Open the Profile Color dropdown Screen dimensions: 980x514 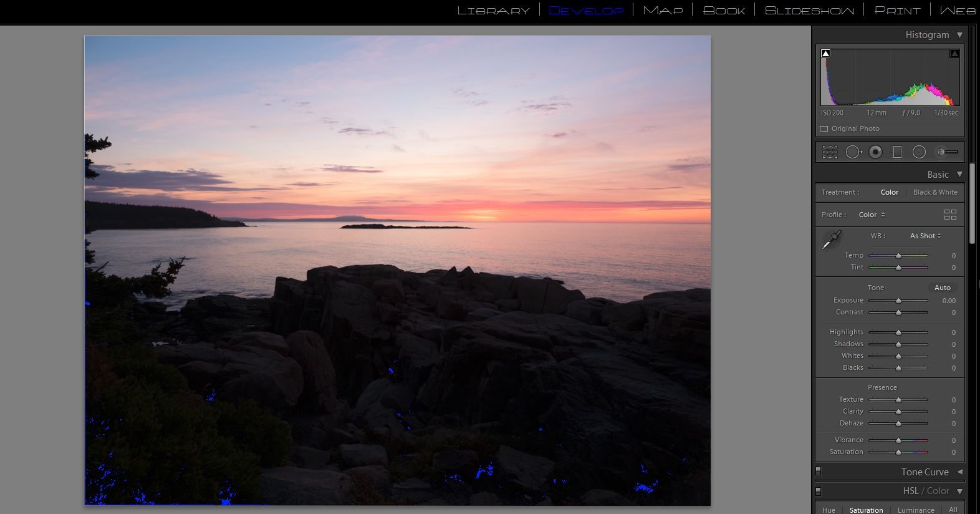tap(872, 215)
